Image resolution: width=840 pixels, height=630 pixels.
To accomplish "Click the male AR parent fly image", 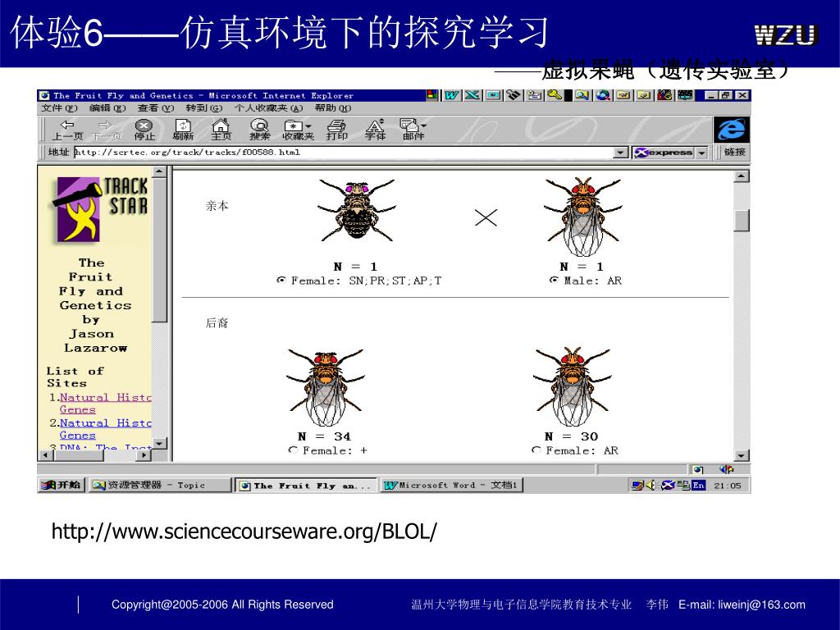I will (583, 217).
